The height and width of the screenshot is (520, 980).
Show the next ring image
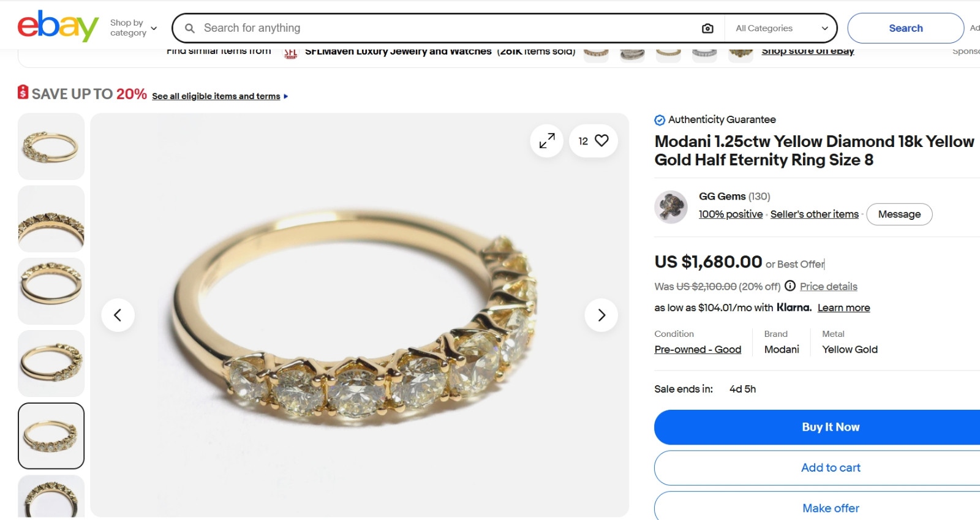point(601,315)
